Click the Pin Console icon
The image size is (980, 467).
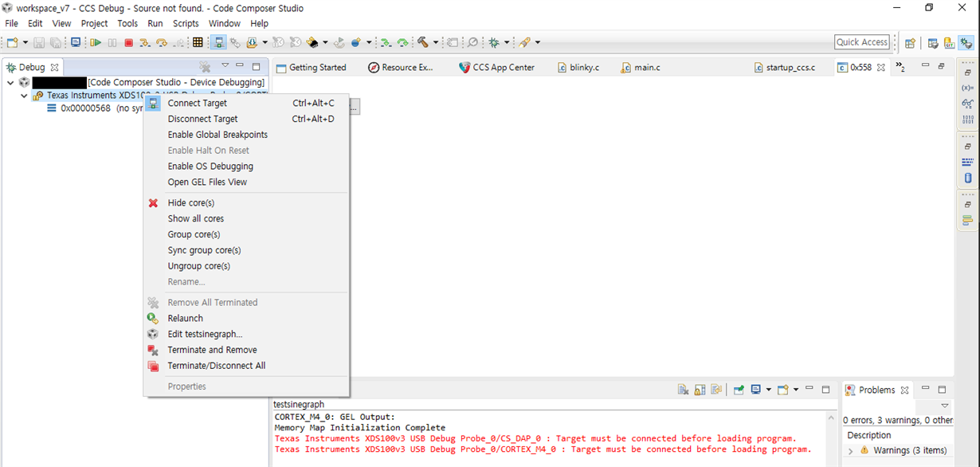(739, 390)
